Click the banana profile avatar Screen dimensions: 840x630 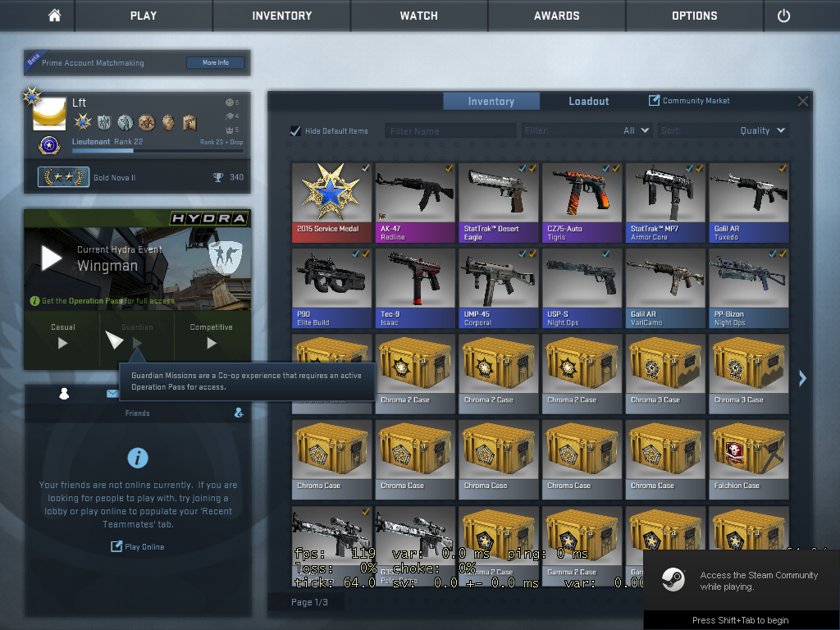(x=49, y=114)
